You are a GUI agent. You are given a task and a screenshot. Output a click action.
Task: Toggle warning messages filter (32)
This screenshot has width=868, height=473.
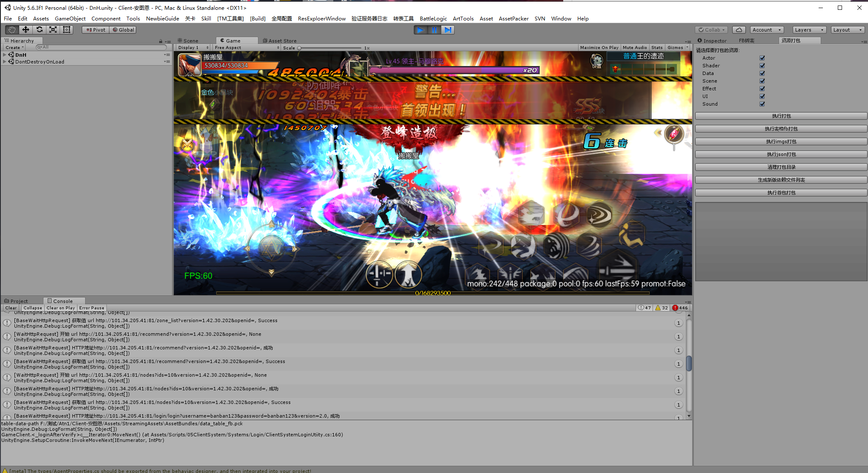click(x=662, y=308)
